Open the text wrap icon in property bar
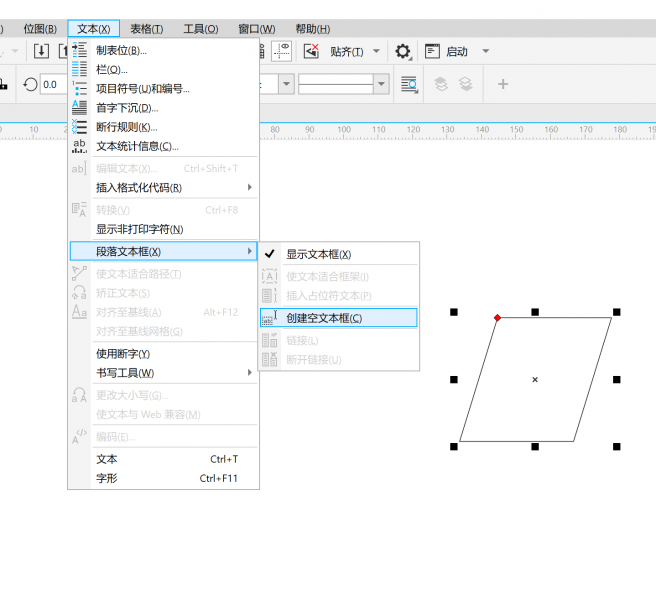656x600 pixels. (409, 85)
